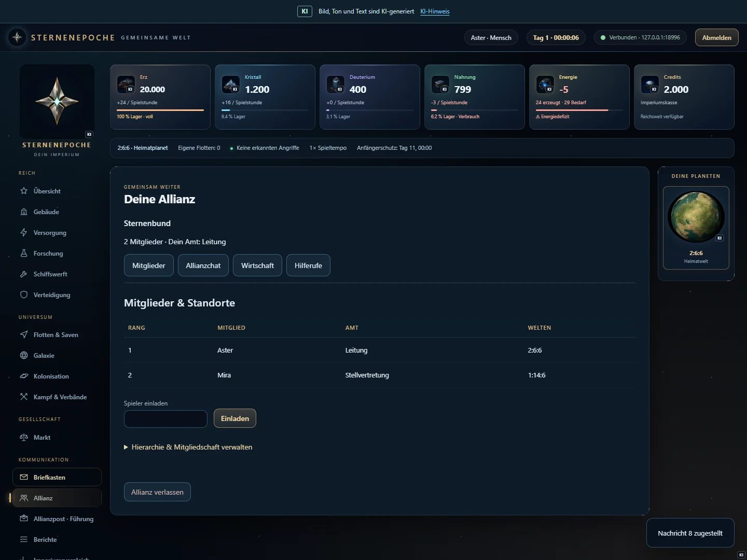The image size is (747, 560).
Task: Open Allianzpost · Führung mail icon
Action: tap(24, 519)
